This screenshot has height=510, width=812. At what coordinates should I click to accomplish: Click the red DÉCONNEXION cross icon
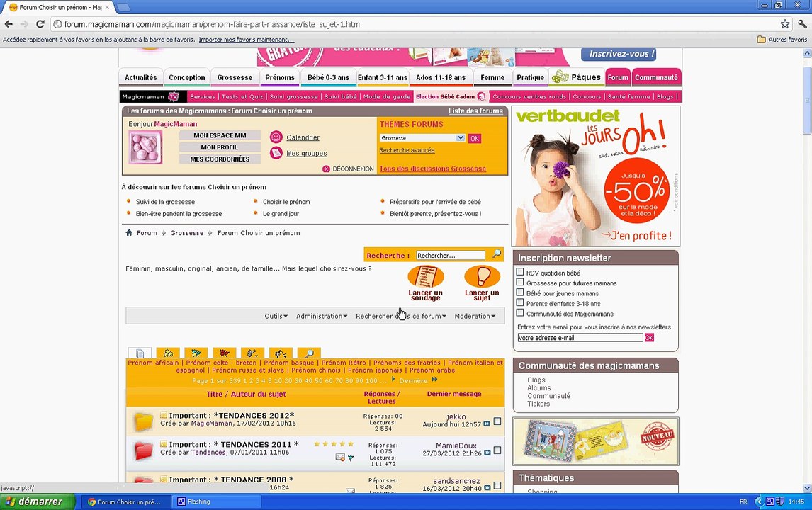click(x=326, y=169)
